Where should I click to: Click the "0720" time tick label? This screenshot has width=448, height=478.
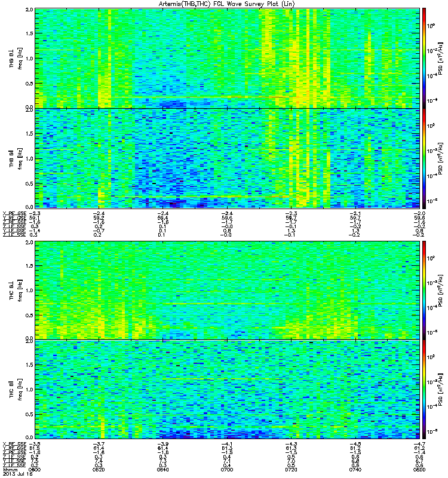291,470
